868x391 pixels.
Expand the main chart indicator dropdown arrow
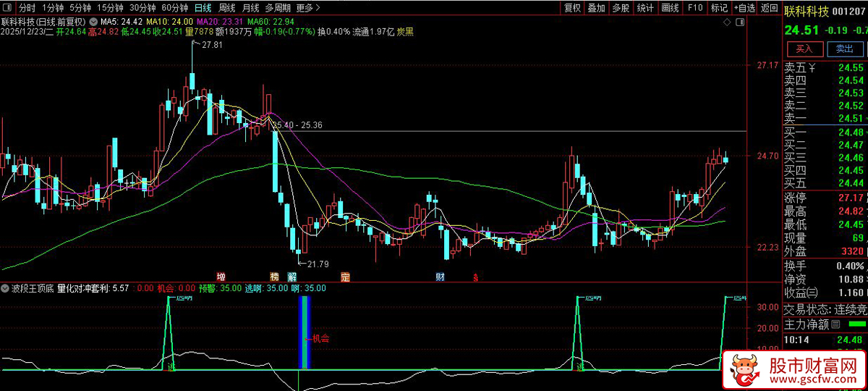(92, 22)
